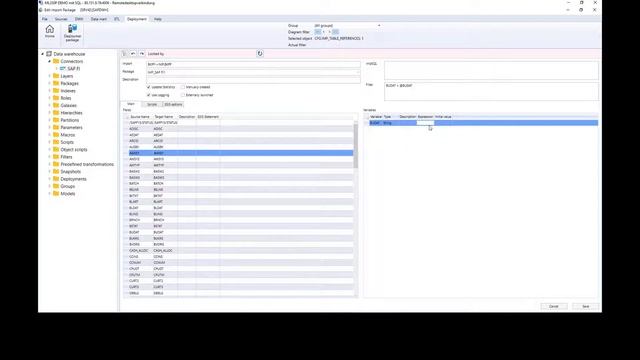Open the Deployment package ribbon icon
The height and width of the screenshot is (360, 640).
(72, 29)
